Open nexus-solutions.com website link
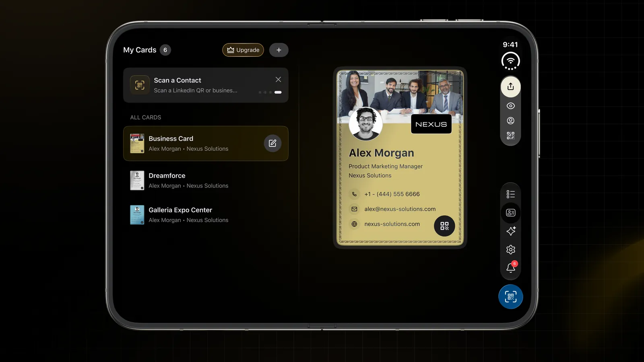 [392, 224]
